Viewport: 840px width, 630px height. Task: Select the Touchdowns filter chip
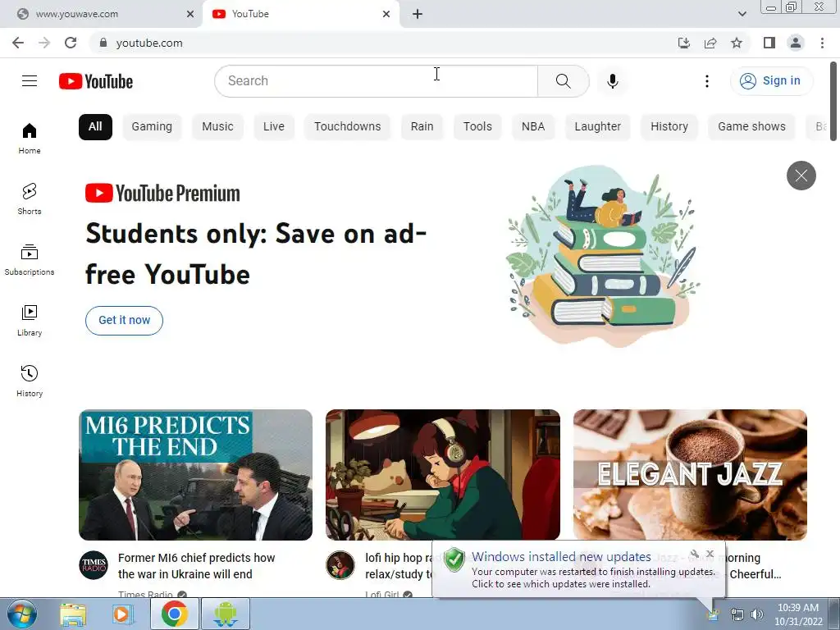(x=348, y=127)
